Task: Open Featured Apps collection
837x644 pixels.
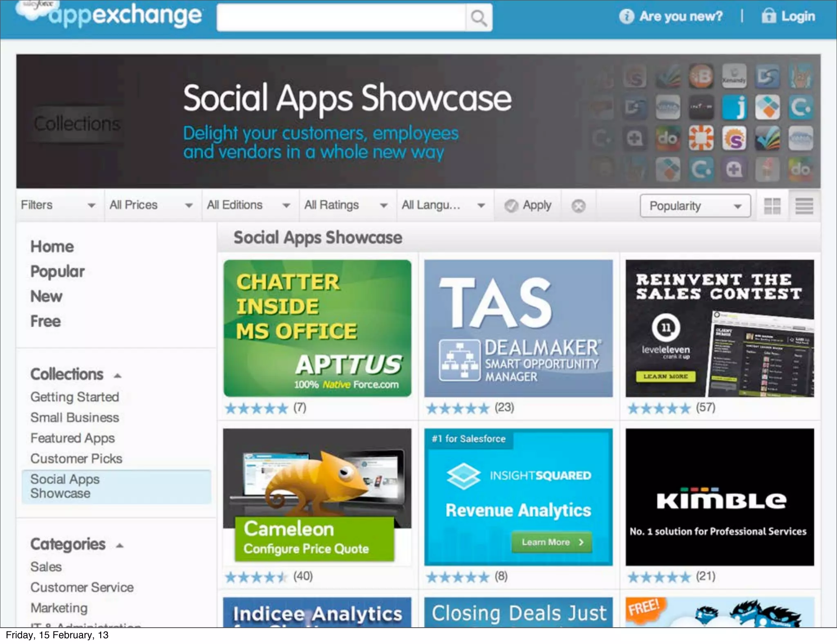Action: (x=73, y=438)
